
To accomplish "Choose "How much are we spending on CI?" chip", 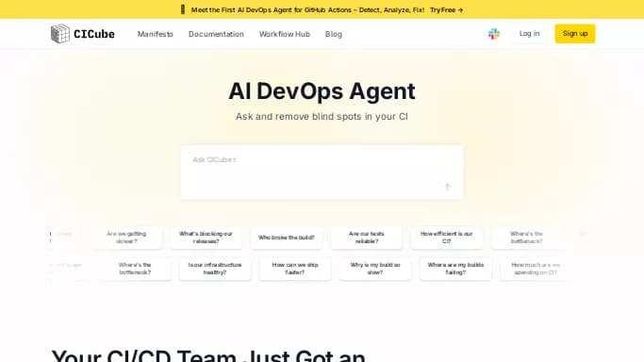I will pos(536,269).
